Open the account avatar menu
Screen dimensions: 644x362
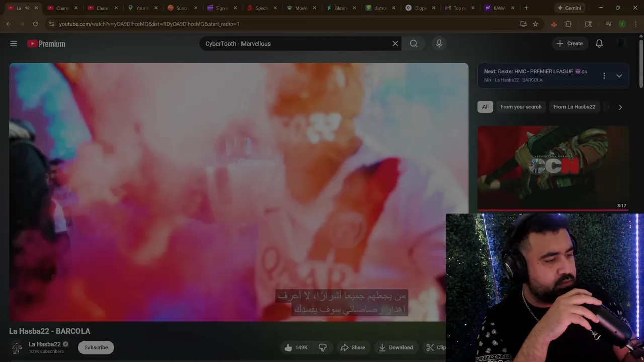click(621, 44)
